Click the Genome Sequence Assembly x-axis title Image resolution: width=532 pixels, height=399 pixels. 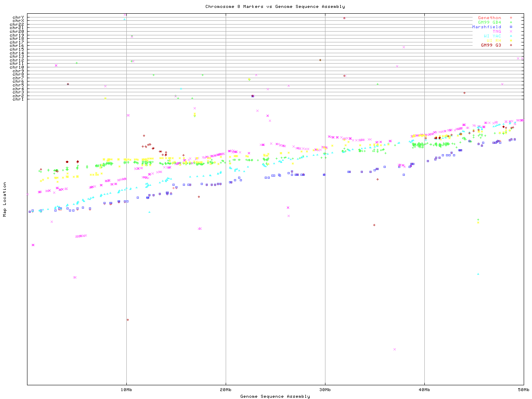(x=275, y=397)
